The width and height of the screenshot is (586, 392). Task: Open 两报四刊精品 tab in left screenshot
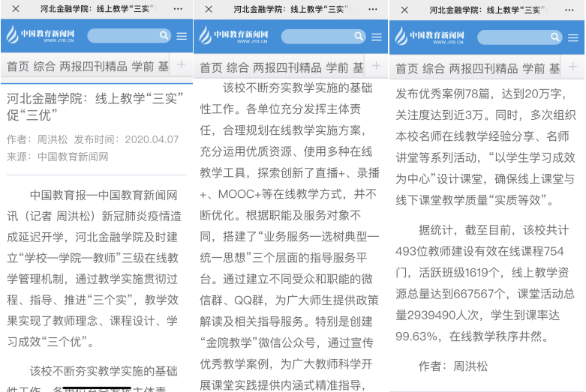pyautogui.click(x=94, y=67)
